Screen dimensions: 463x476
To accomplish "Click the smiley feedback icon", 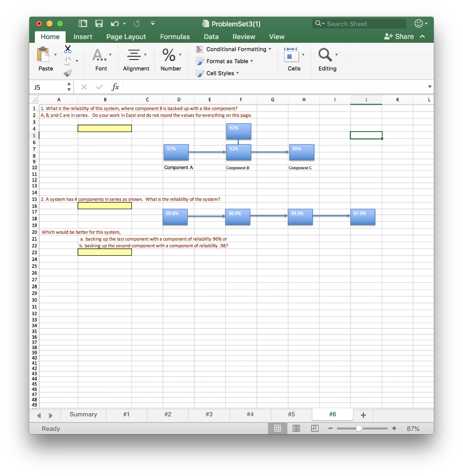I will pyautogui.click(x=418, y=23).
